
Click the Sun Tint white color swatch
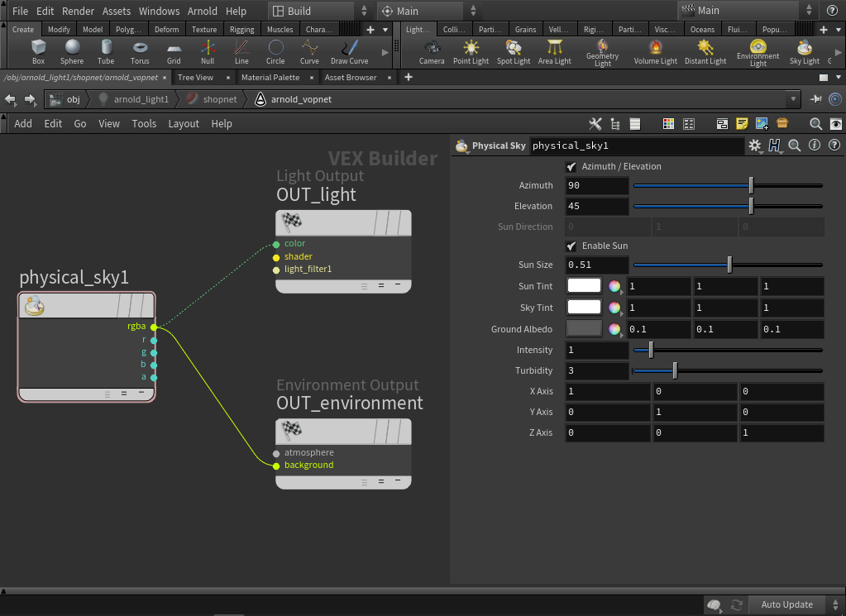pos(584,286)
